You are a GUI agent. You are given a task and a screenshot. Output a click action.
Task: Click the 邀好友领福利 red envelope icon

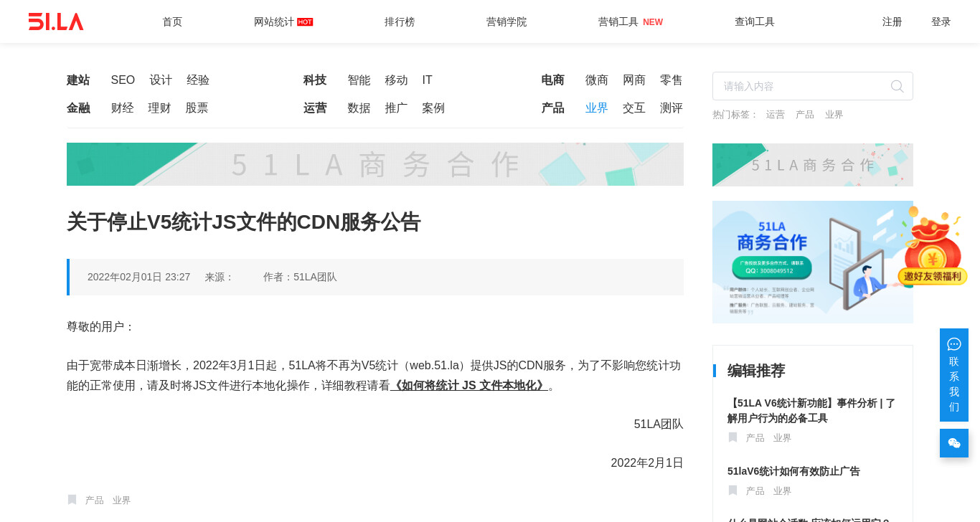click(932, 246)
